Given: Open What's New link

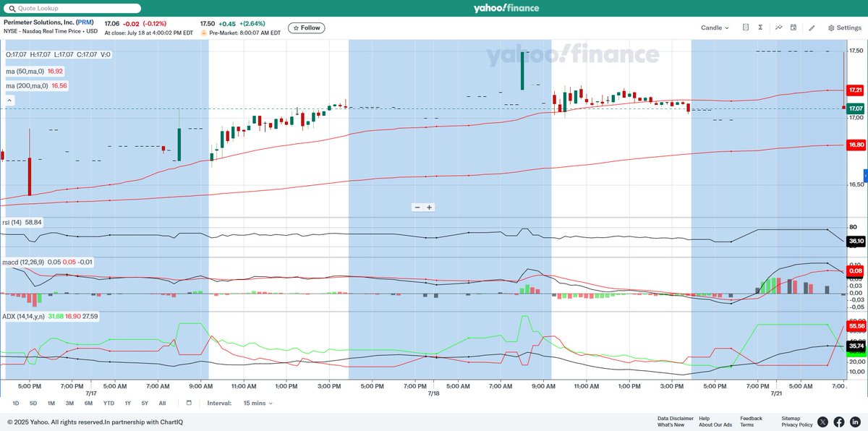Looking at the screenshot, I should [x=671, y=424].
